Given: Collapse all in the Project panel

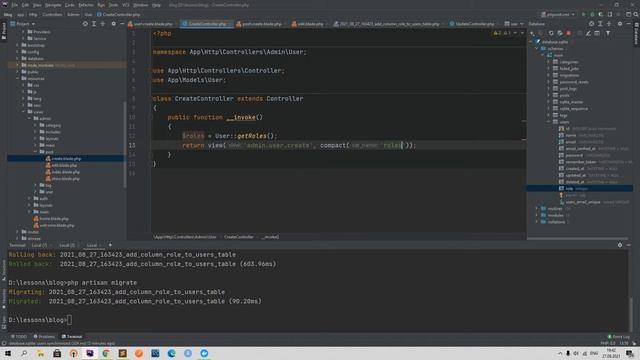Looking at the screenshot, I should point(103,24).
